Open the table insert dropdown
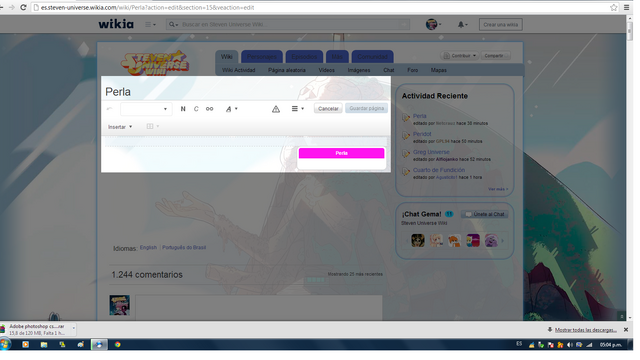This screenshot has height=360, width=640. (153, 127)
